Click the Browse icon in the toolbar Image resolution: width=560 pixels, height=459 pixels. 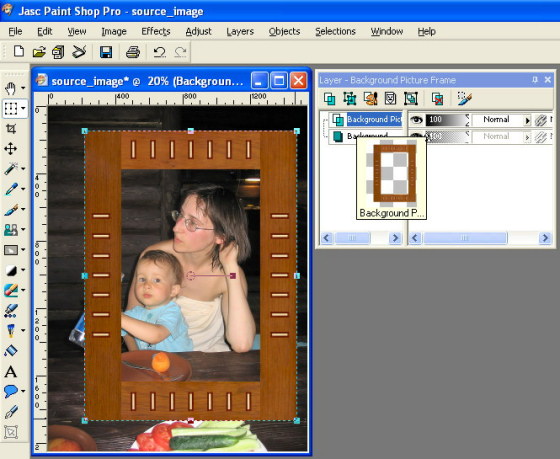(58, 52)
